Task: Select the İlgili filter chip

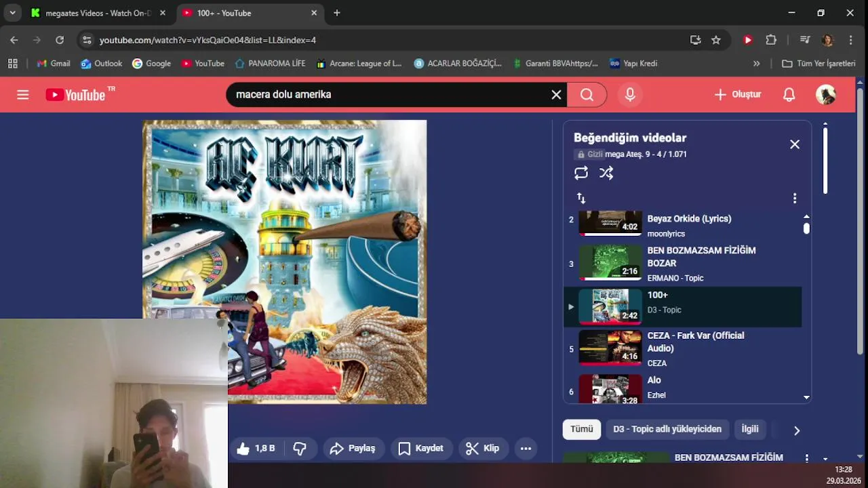Action: pos(750,429)
